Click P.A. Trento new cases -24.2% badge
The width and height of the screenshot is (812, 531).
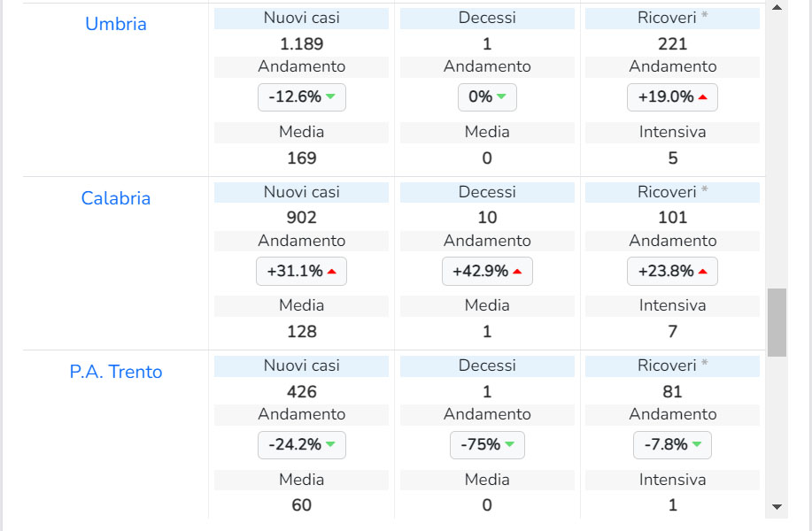[301, 445]
